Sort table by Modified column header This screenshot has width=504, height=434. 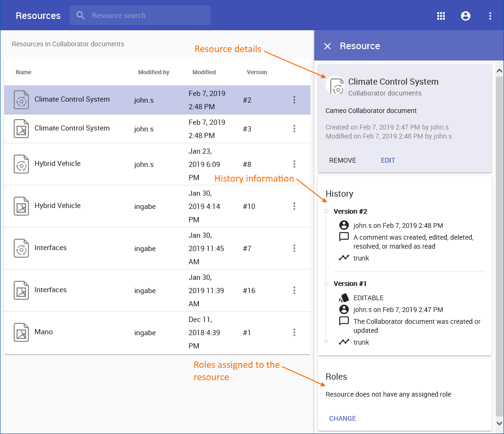tap(204, 72)
